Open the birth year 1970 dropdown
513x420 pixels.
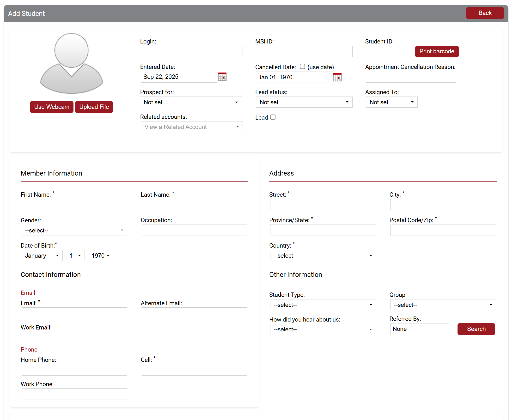[x=100, y=256]
